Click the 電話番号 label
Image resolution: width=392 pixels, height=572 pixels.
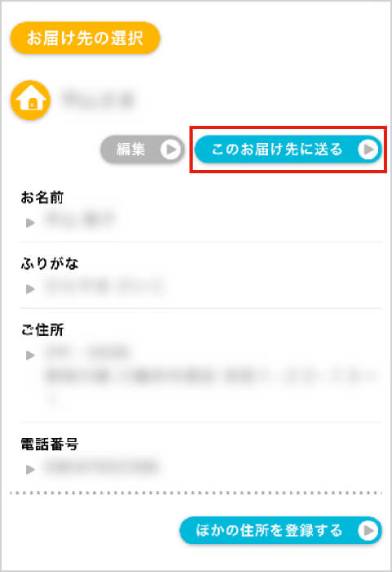50,445
